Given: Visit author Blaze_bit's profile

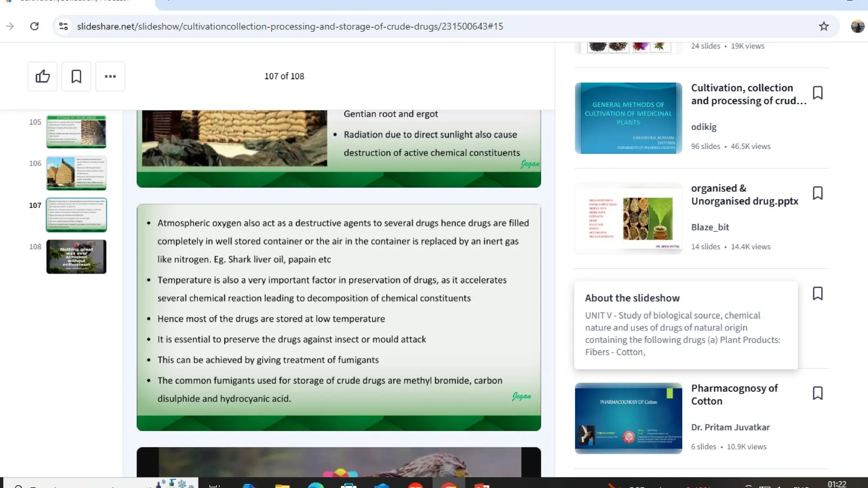Looking at the screenshot, I should 710,227.
